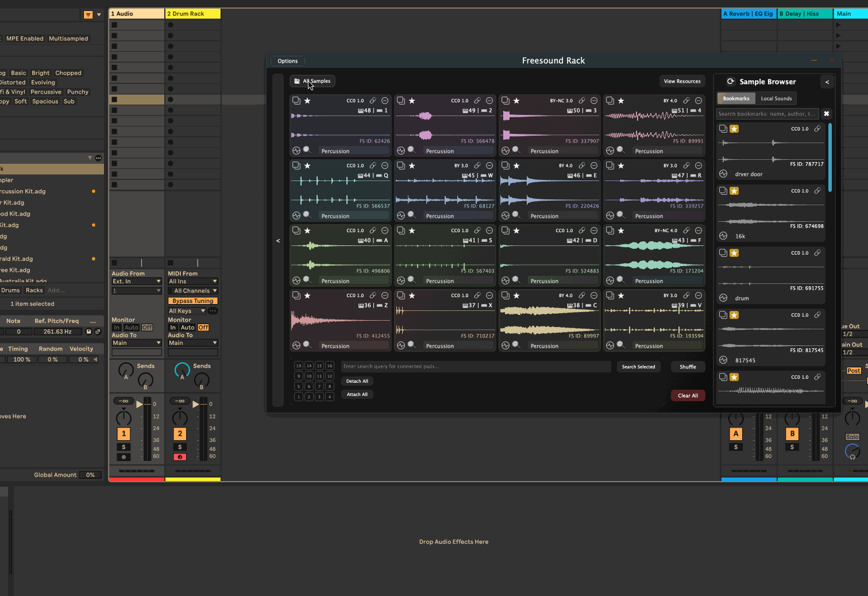Bookmark the star on FS ID 566478 pad
The height and width of the screenshot is (596, 868).
coord(412,101)
